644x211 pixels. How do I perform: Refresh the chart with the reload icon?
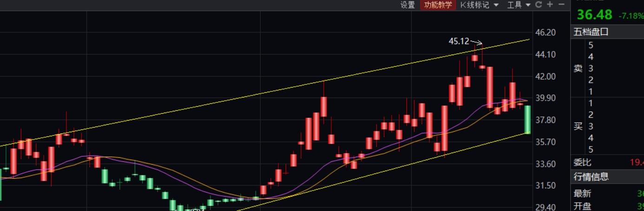pyautogui.click(x=539, y=5)
